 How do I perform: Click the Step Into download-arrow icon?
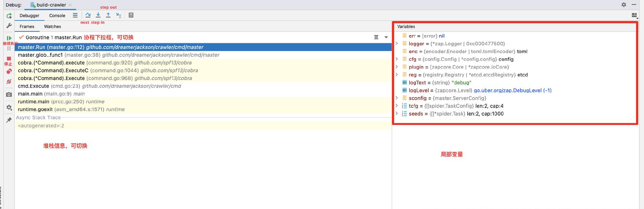[x=98, y=15]
